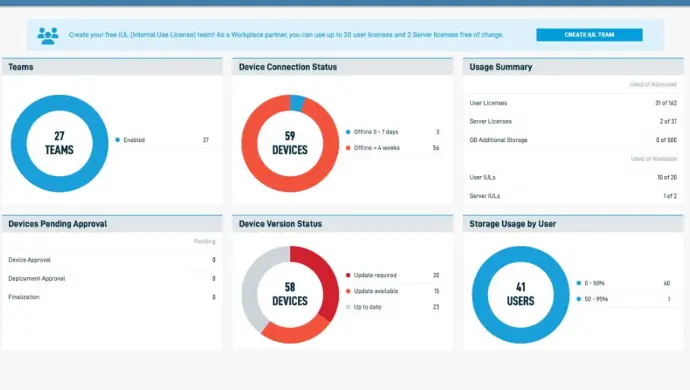Click the 31 of 162 value
Viewport: 690px width, 390px height.
click(x=666, y=103)
